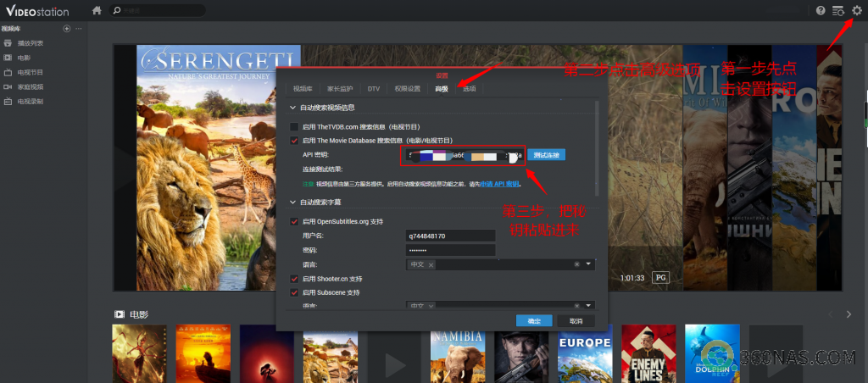This screenshot has width=868, height=383.
Task: Select 电视录制 in the sidebar
Action: pos(31,102)
